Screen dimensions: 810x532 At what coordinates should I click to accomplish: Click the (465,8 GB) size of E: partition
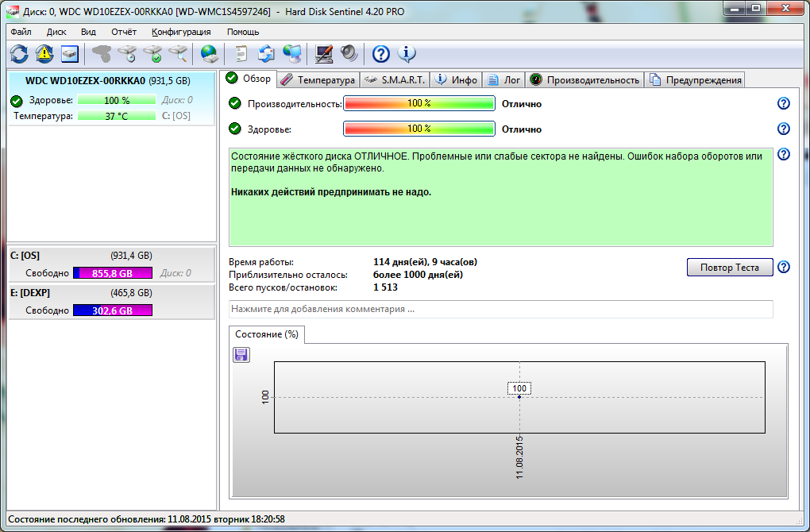tap(131, 293)
